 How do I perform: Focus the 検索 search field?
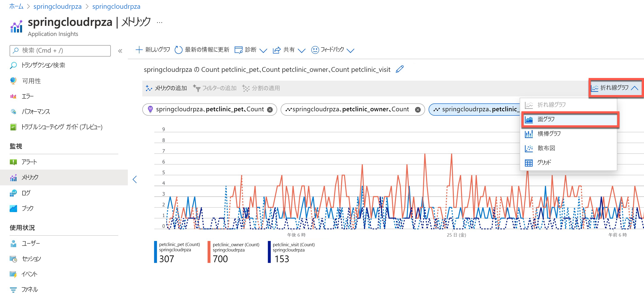pos(60,51)
